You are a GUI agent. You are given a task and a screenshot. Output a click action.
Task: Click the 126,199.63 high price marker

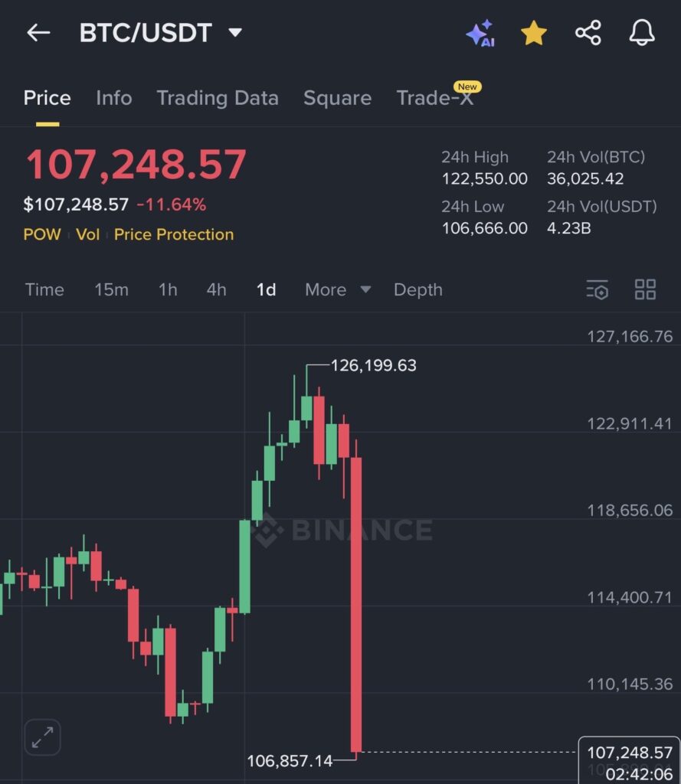[373, 365]
